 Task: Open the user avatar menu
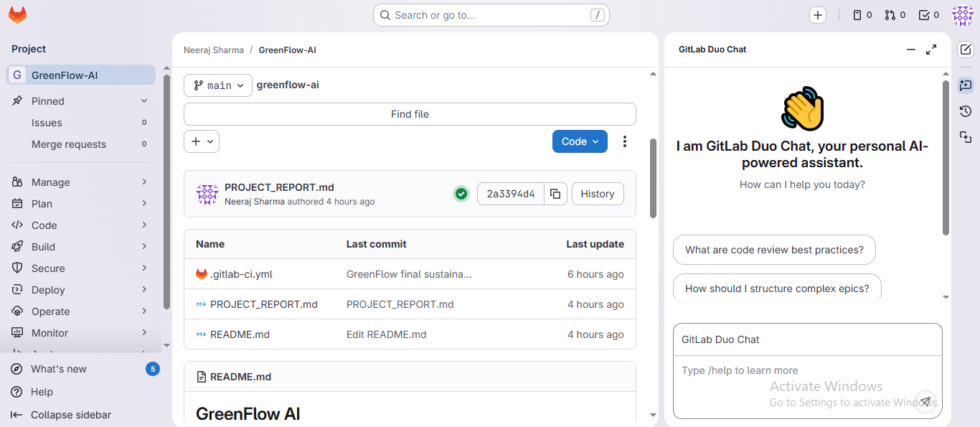tap(962, 15)
